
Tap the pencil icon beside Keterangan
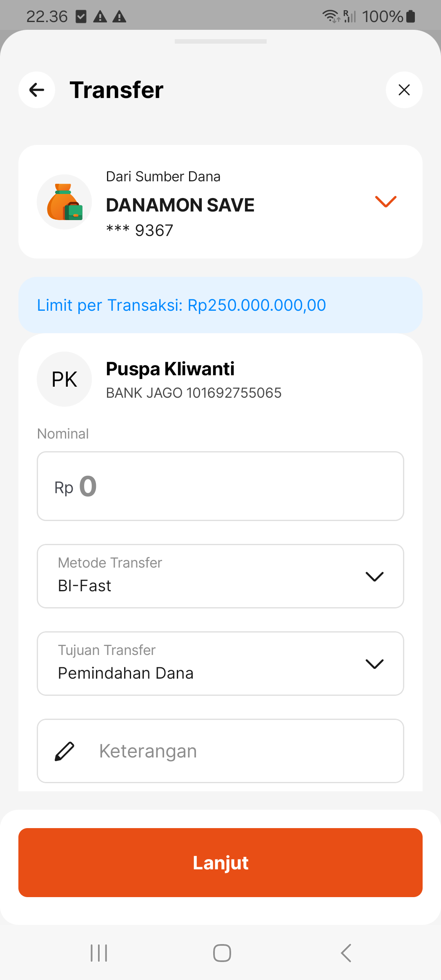(65, 751)
